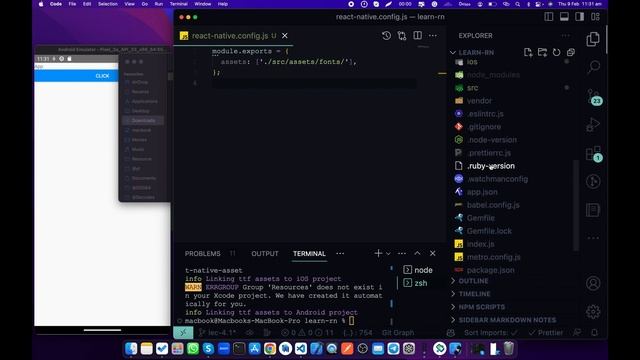Viewport: 640px width, 360px height.
Task: Open the Manage gear in activity bar
Action: (593, 311)
